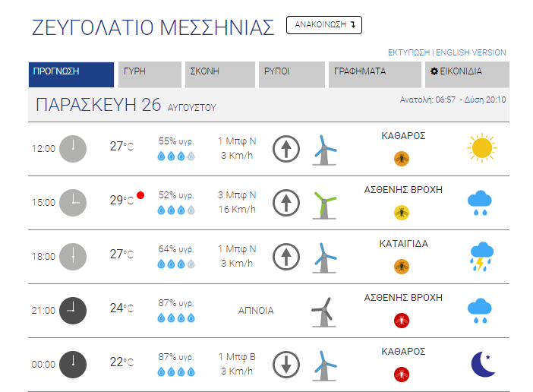Click the green wind turbine at 15:00
Screen dimensions: 533x392
[324, 205]
